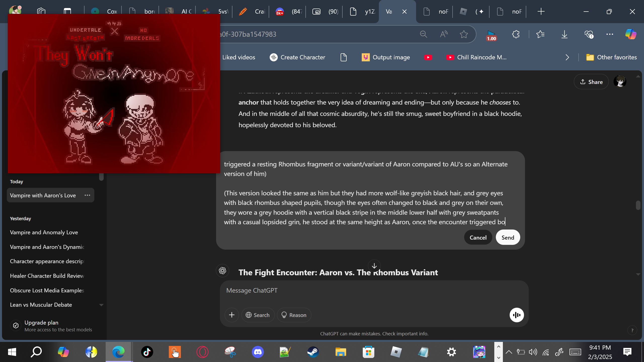Click the Message ChatGPT input field
The width and height of the screenshot is (644, 362).
pyautogui.click(x=374, y=290)
